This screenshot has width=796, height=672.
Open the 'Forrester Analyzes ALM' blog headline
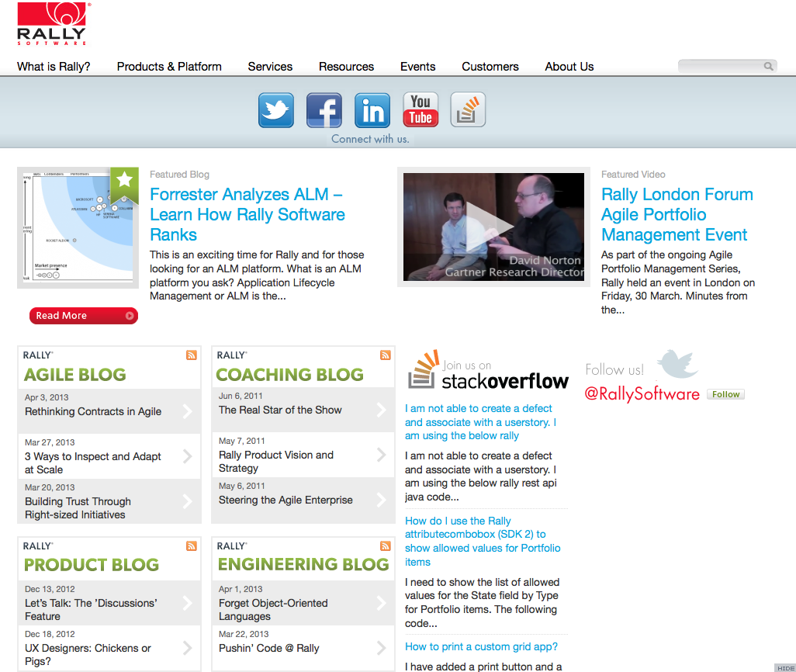click(247, 214)
